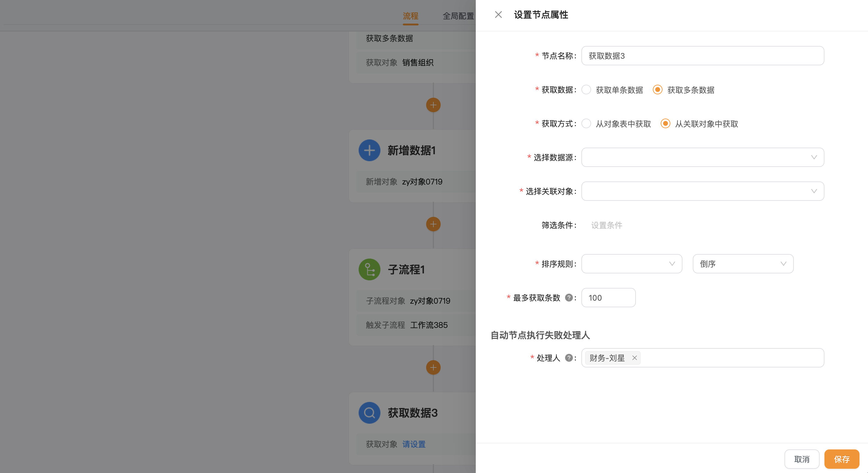Click the add-node plus below 新增数据1 card
Screen dimensions: 868x473
pyautogui.click(x=433, y=224)
